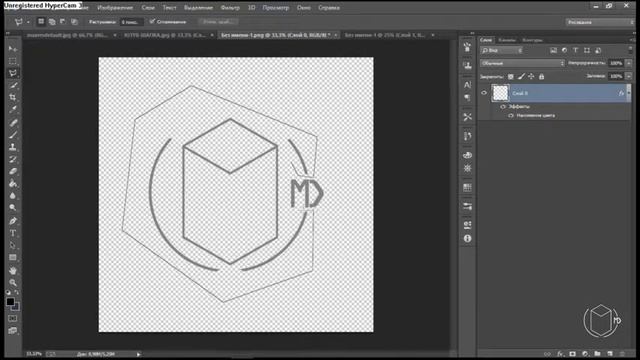Switch to the first document tab at 66.7%
640x360 pixels.
pyautogui.click(x=67, y=36)
